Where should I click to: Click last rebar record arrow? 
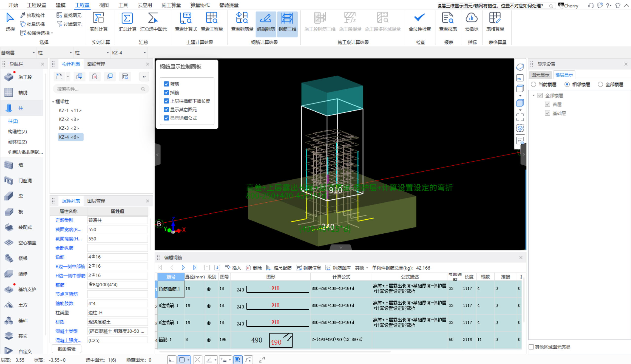[195, 267]
